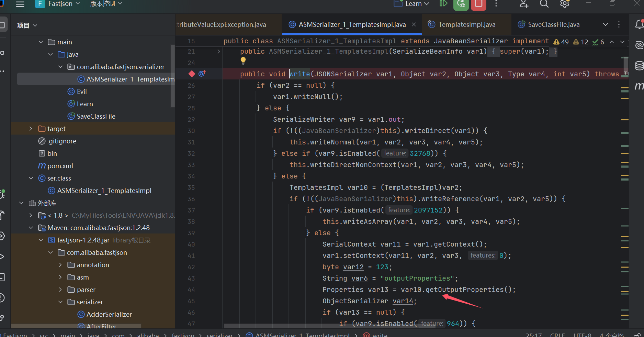This screenshot has width=644, height=337.
Task: Click the serializer breadcrumb in navigation bar
Action: 220,335
